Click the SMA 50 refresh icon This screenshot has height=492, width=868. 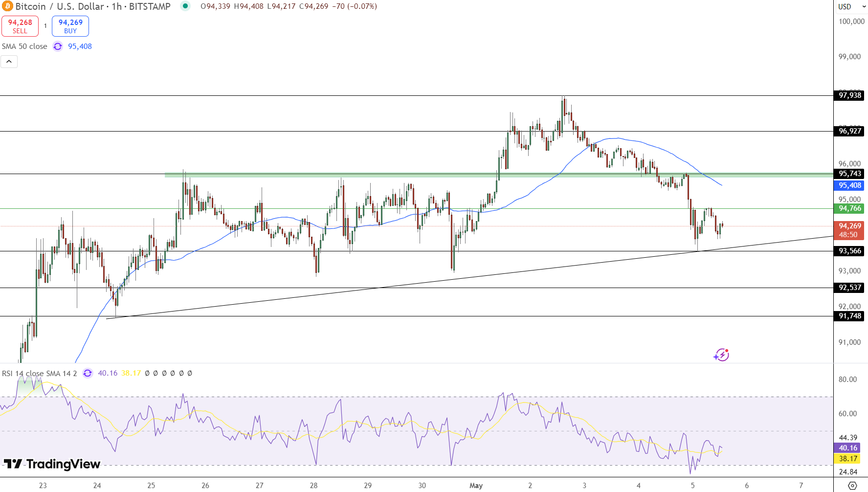[x=58, y=46]
